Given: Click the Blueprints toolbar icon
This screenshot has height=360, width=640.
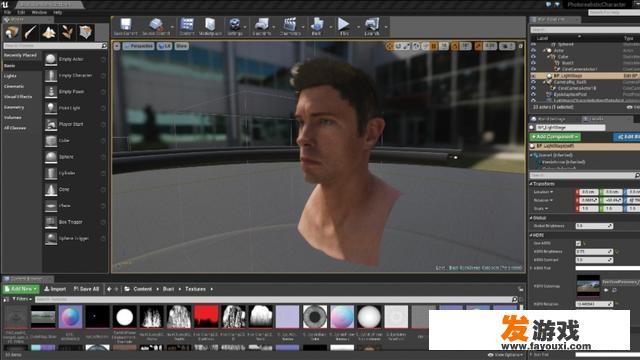Looking at the screenshot, I should click(x=261, y=24).
